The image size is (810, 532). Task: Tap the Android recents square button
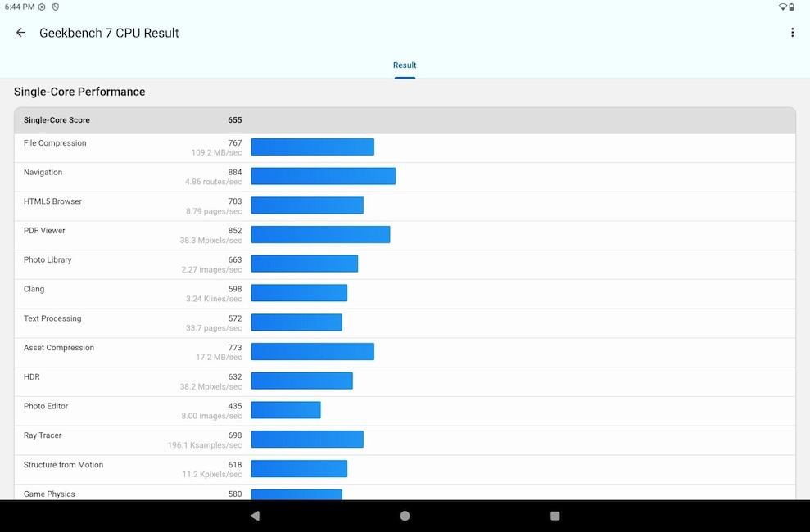click(554, 516)
